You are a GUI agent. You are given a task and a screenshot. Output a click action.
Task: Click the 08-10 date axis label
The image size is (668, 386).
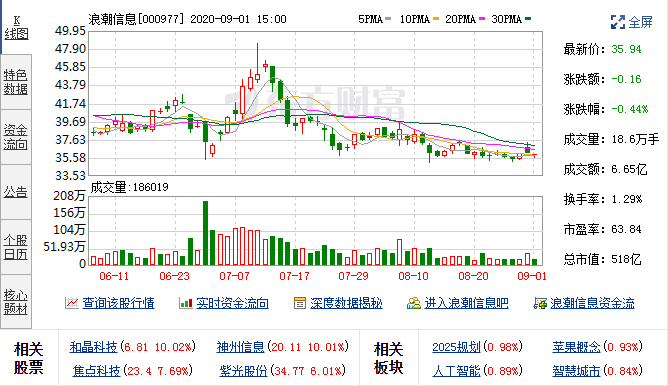(413, 276)
